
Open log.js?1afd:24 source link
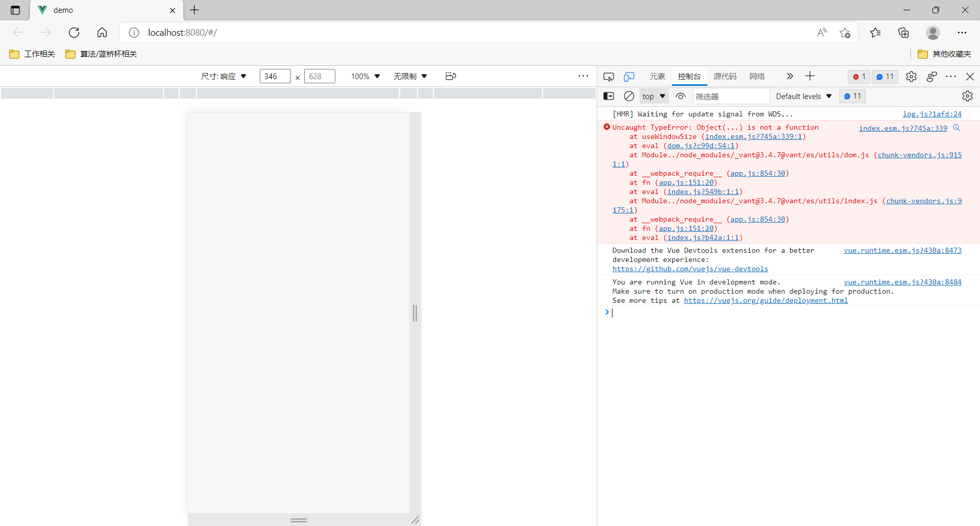[x=932, y=114]
